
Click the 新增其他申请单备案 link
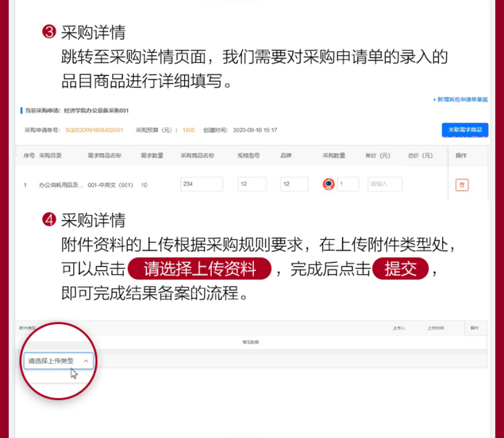[x=460, y=100]
